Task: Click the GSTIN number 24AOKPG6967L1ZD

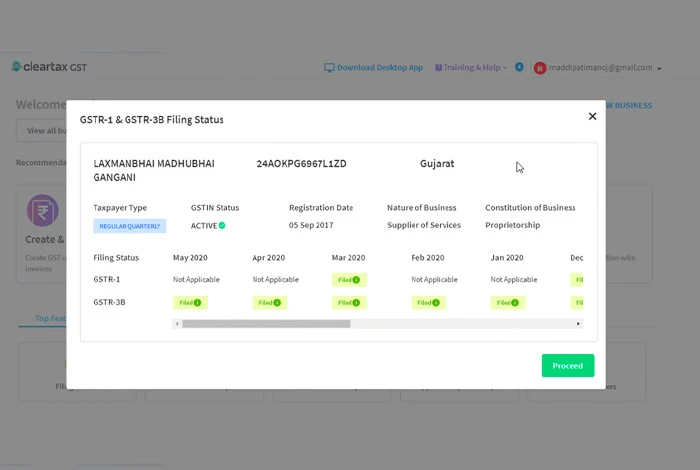Action: pos(301,164)
